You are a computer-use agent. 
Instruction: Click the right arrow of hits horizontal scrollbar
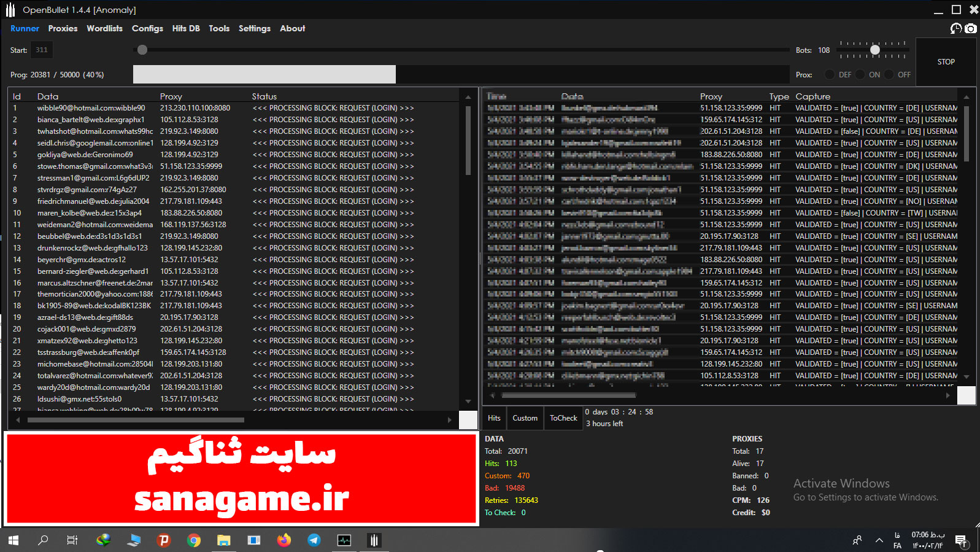point(948,395)
